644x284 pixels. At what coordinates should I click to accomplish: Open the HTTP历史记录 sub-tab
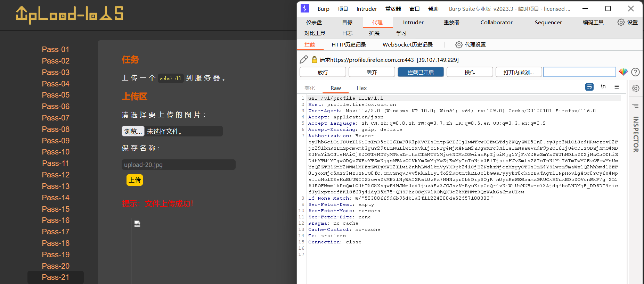pyautogui.click(x=349, y=44)
